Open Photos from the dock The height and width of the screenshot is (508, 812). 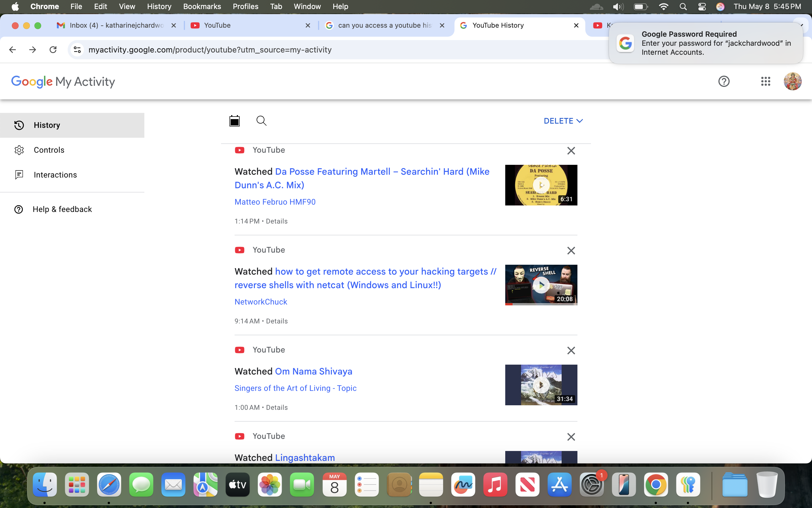270,485
